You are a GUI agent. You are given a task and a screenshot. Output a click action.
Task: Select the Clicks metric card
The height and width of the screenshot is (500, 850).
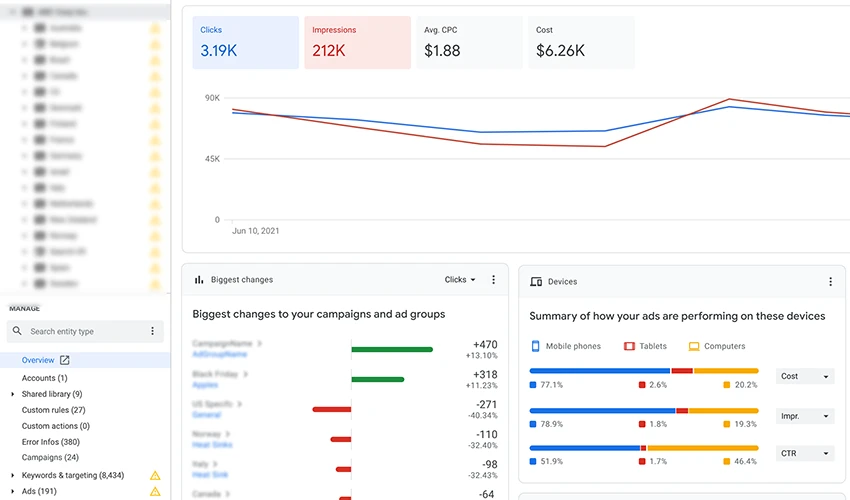click(x=246, y=42)
